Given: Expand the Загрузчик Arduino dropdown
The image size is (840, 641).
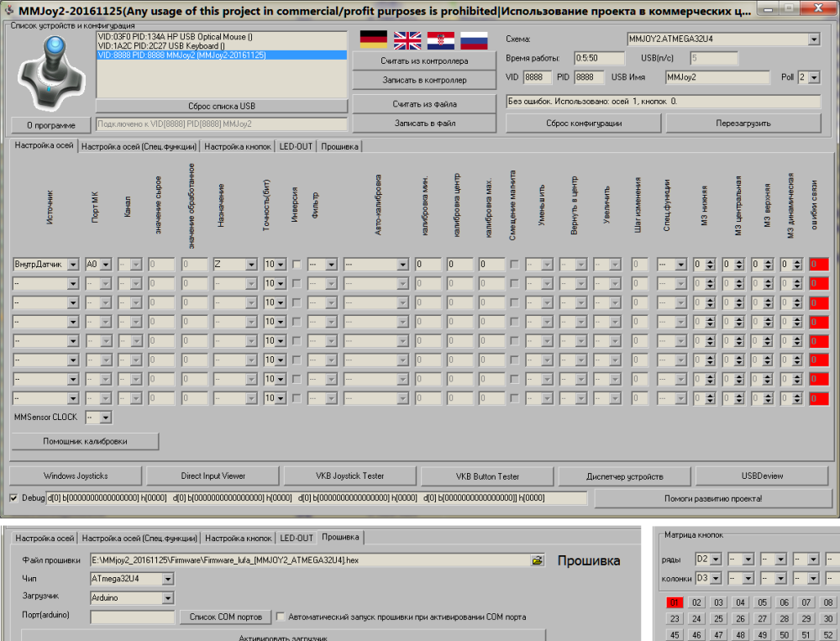Looking at the screenshot, I should coord(168,598).
